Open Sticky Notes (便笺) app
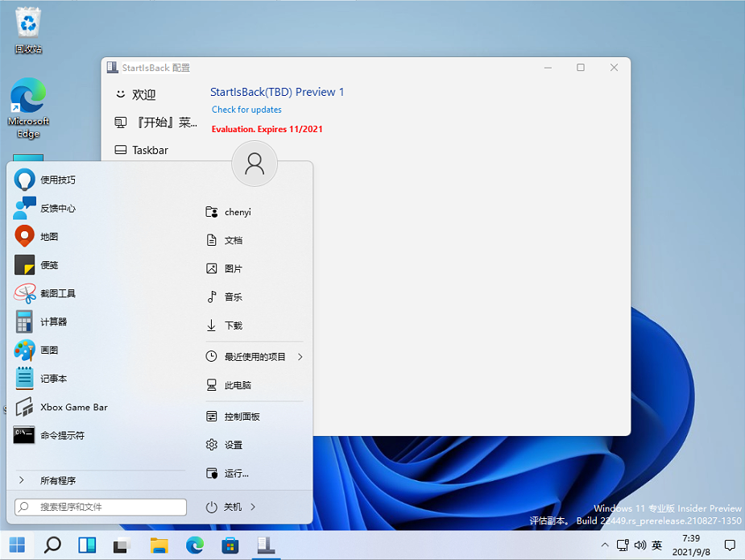This screenshot has width=745, height=560. (48, 265)
